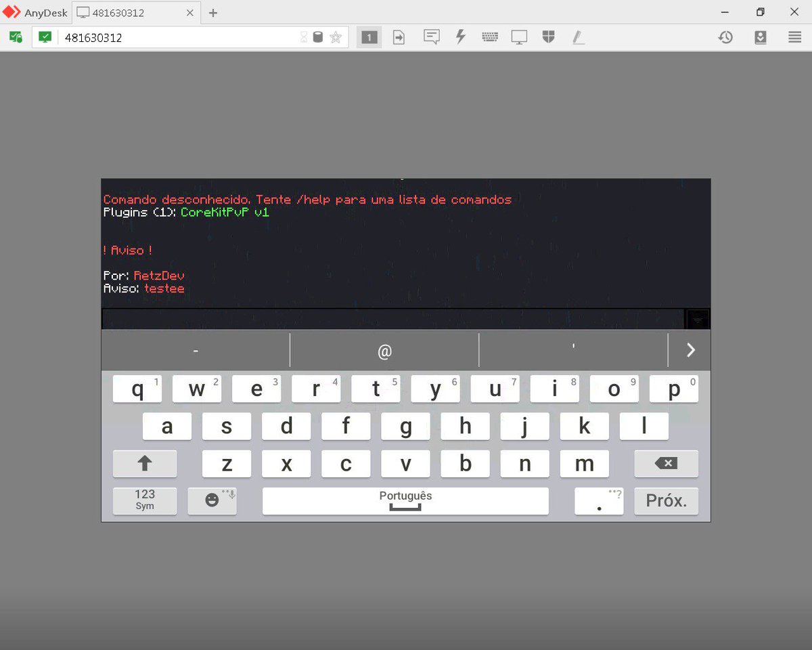Click the green monitor icon beside address

tap(45, 37)
